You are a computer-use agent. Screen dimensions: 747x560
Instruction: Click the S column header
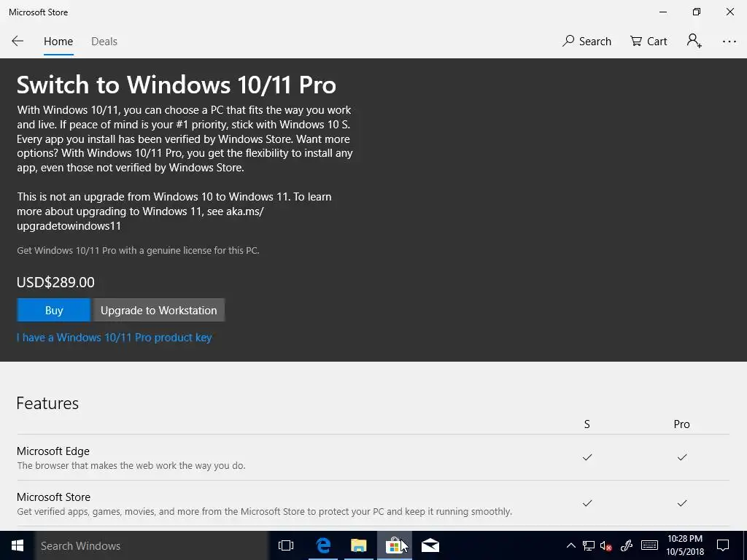point(587,424)
